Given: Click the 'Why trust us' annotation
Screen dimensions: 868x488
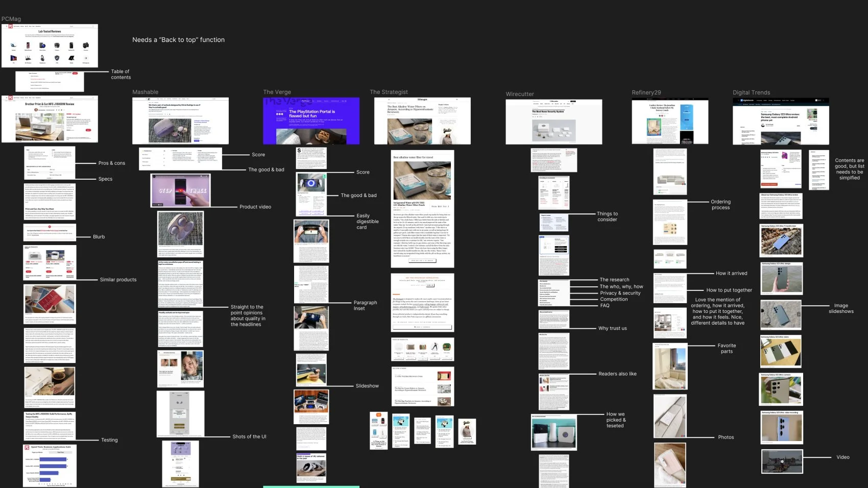Looking at the screenshot, I should (x=613, y=328).
